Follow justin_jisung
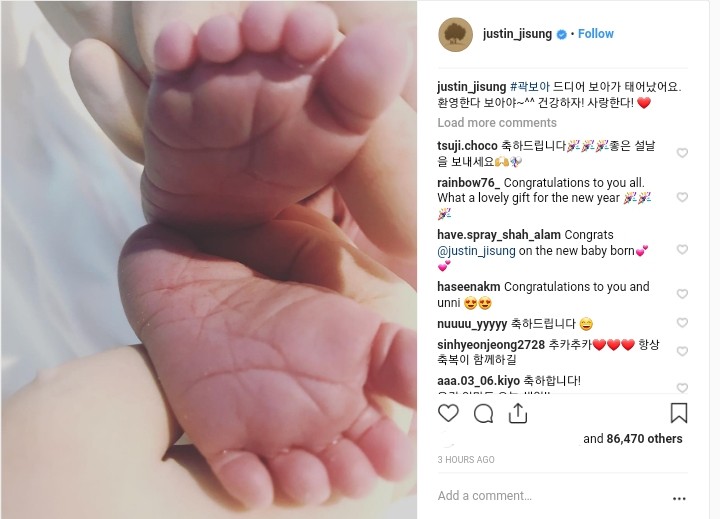720x519 pixels. point(596,34)
